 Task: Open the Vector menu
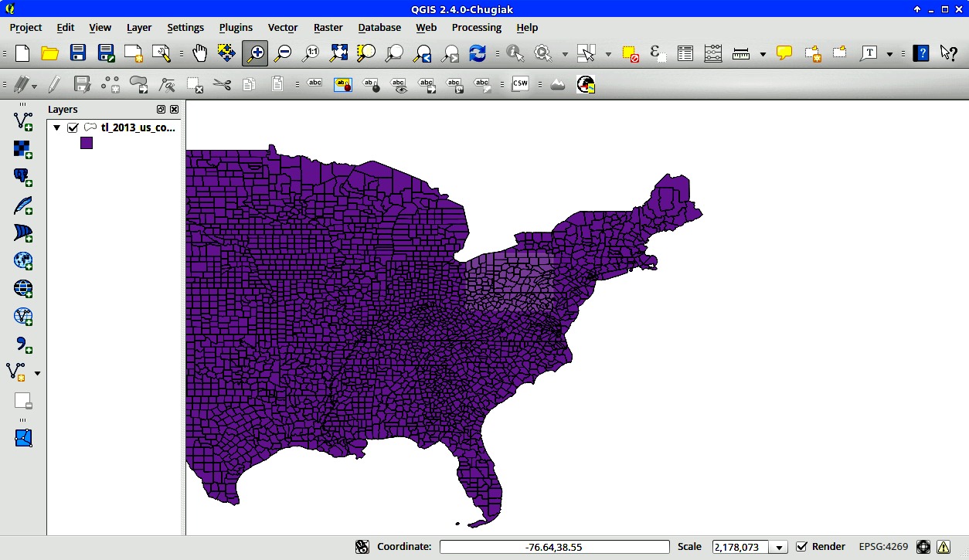point(282,27)
